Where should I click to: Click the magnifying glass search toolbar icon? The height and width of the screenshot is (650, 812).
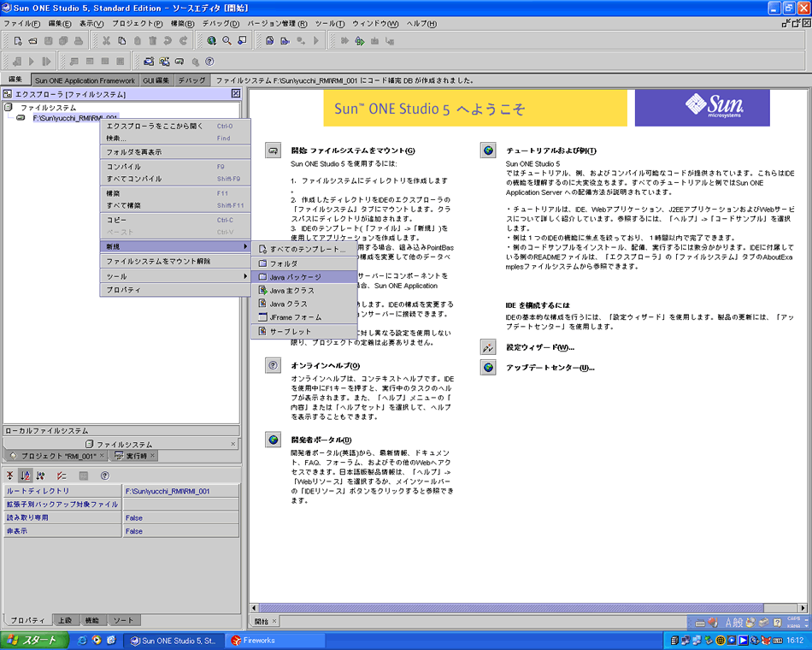pyautogui.click(x=227, y=41)
